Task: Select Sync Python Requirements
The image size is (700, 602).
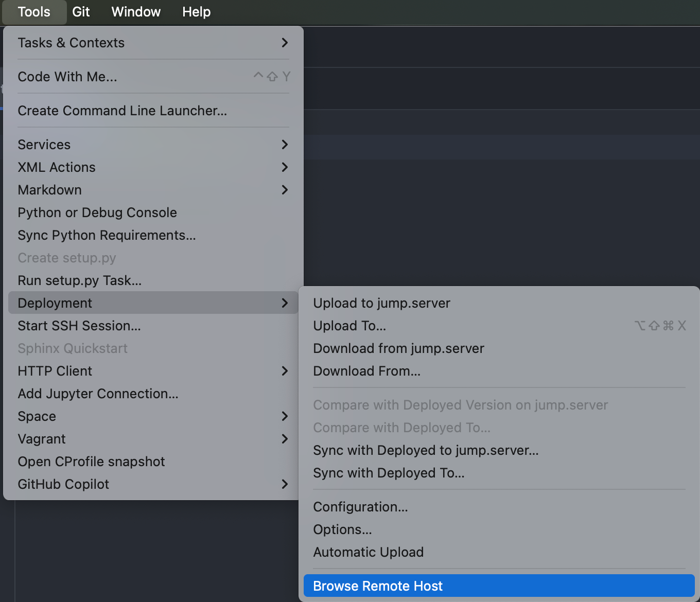Action: [107, 235]
